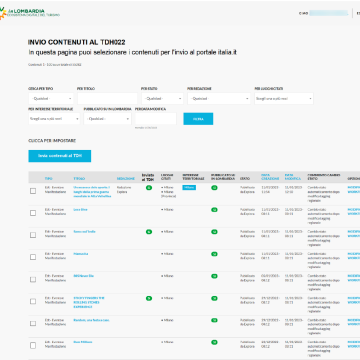Open the Per stato dropdown
Screen dimensions: 360x360
coord(162,99)
